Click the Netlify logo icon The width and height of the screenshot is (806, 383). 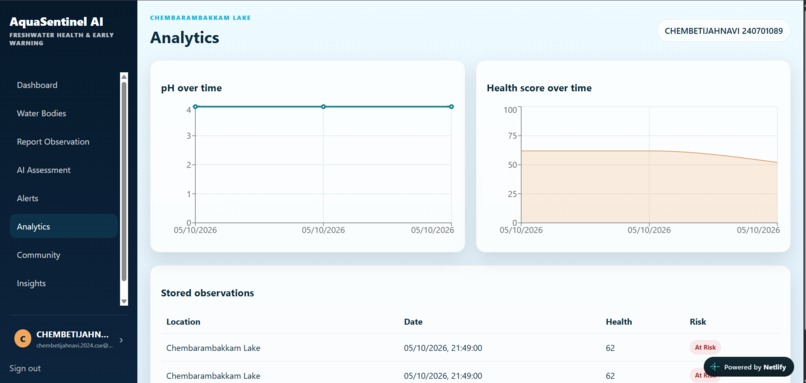(715, 367)
